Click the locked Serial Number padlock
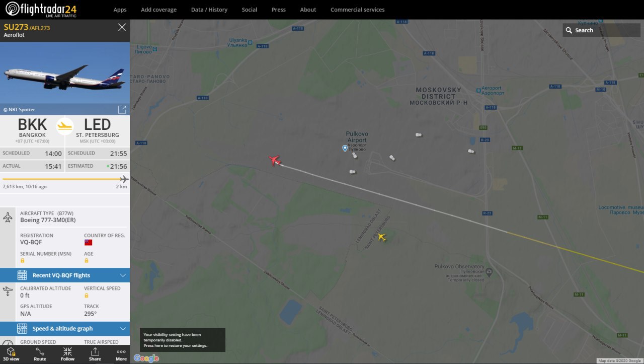 click(x=22, y=261)
